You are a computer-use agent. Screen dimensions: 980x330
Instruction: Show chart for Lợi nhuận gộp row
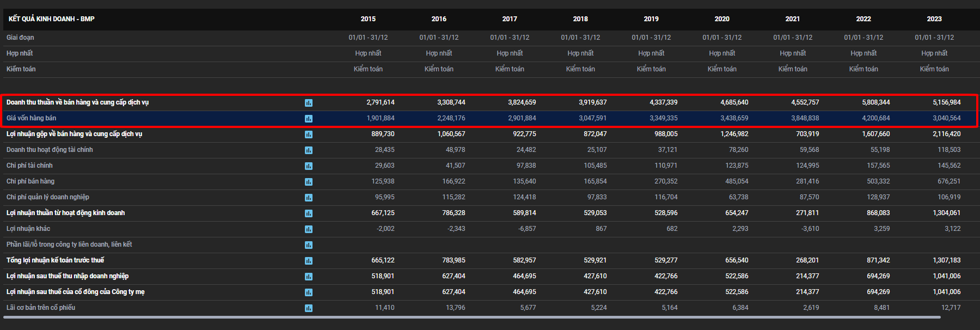309,135
